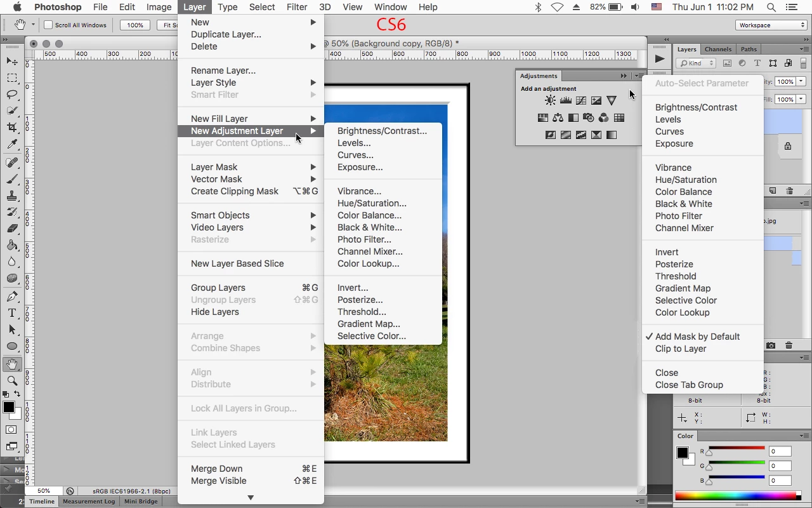Select the Crop tool

pos(12,128)
